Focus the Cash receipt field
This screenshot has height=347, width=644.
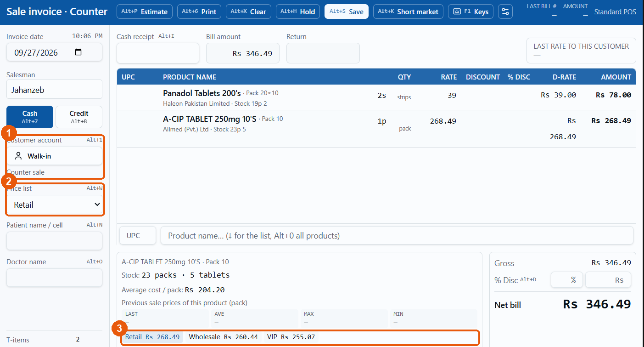tap(158, 53)
